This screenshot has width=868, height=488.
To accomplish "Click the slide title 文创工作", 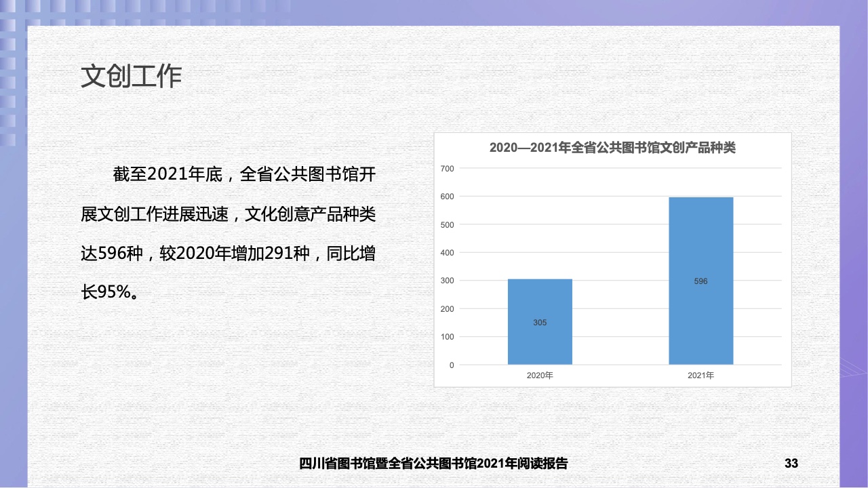I will click(131, 77).
